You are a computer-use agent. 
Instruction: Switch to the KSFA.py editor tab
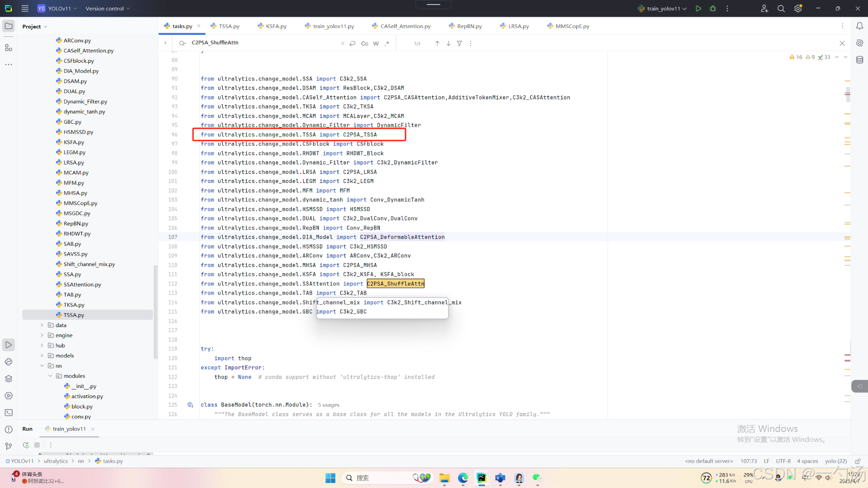pos(276,26)
